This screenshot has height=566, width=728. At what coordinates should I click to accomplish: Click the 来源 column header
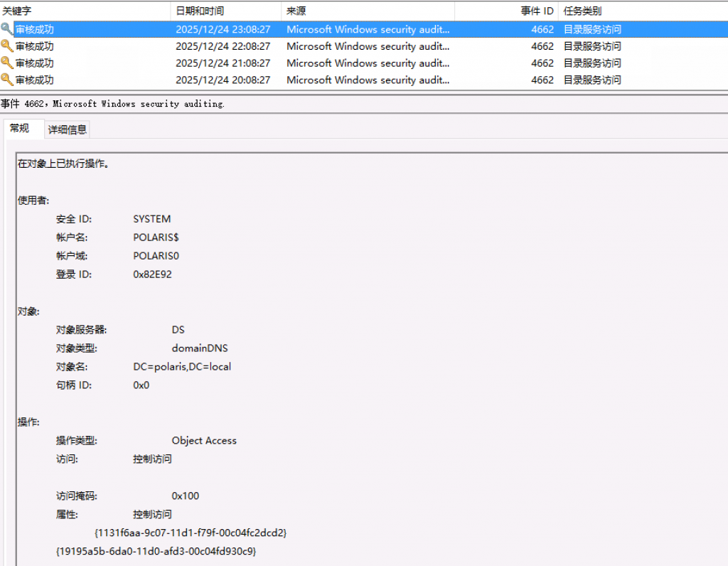pos(296,11)
